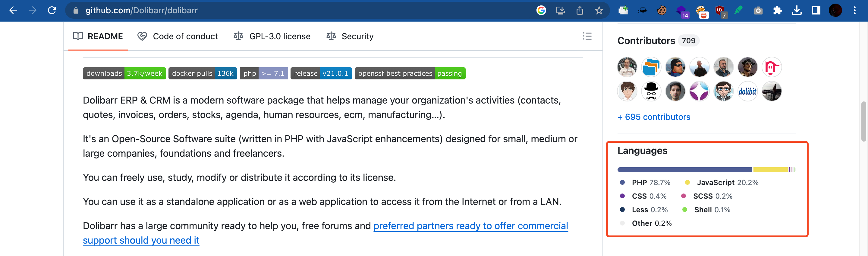Click the page vertical scrollbar thumb
868x256 pixels.
coord(863,122)
